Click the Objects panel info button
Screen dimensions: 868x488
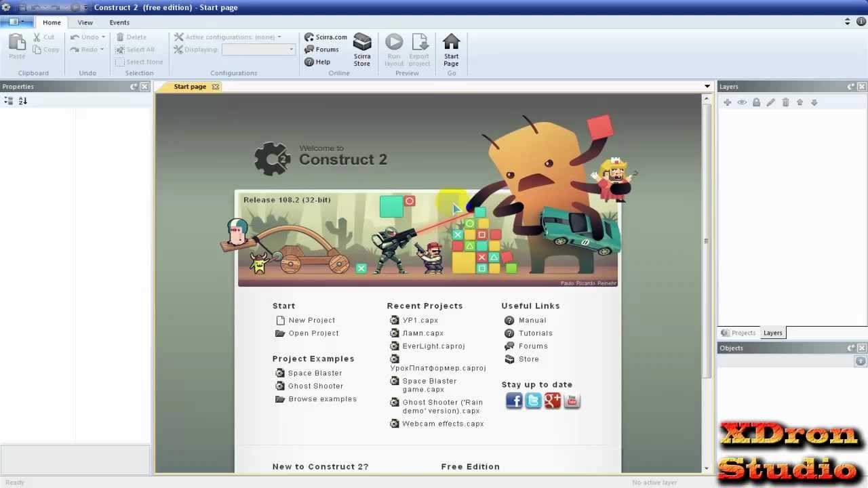click(861, 361)
